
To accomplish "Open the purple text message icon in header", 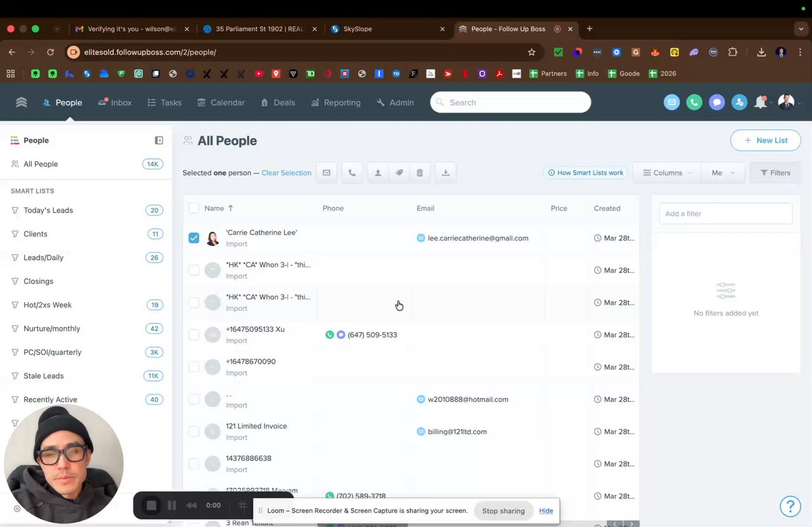I will tap(717, 102).
